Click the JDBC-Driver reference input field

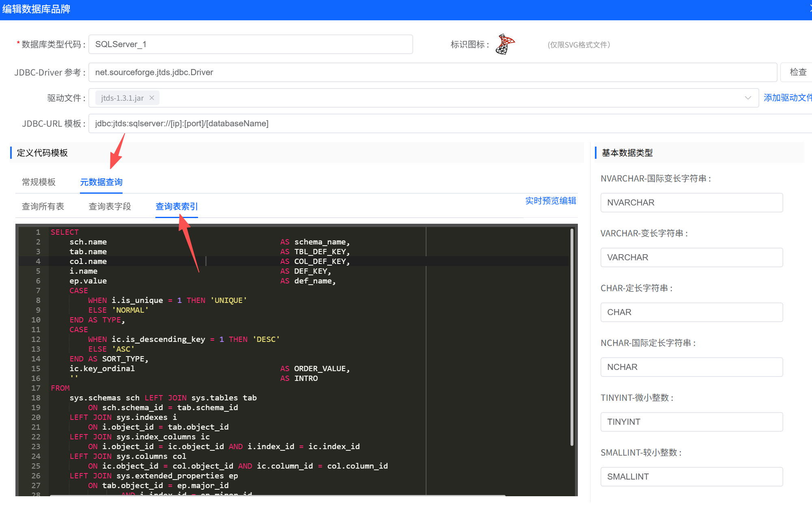pos(432,72)
